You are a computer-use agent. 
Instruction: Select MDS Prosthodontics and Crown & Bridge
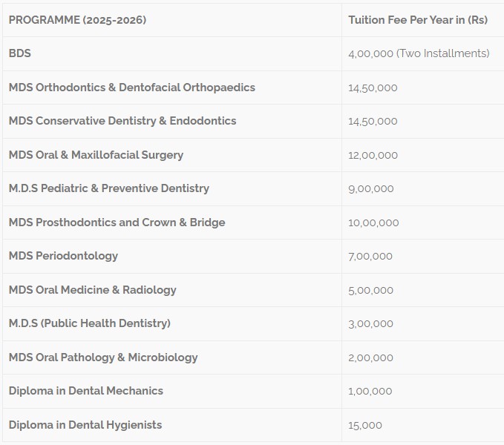[117, 222]
